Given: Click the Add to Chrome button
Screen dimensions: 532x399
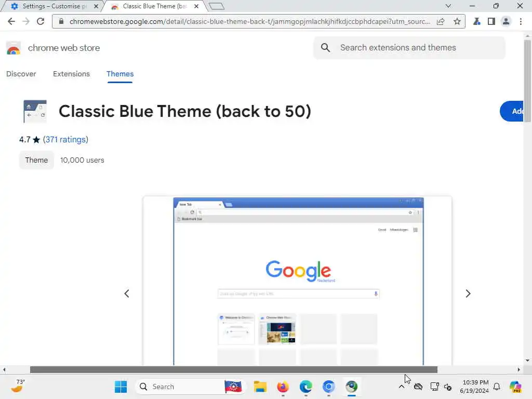Looking at the screenshot, I should (x=512, y=111).
